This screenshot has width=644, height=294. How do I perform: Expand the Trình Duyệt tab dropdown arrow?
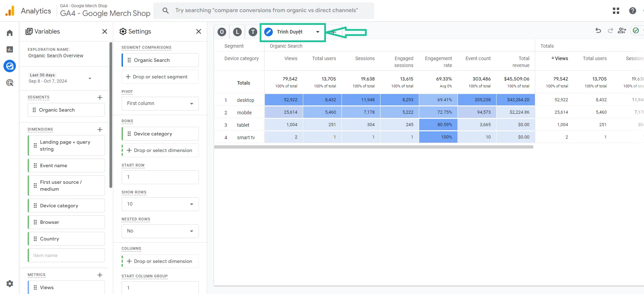pyautogui.click(x=318, y=32)
